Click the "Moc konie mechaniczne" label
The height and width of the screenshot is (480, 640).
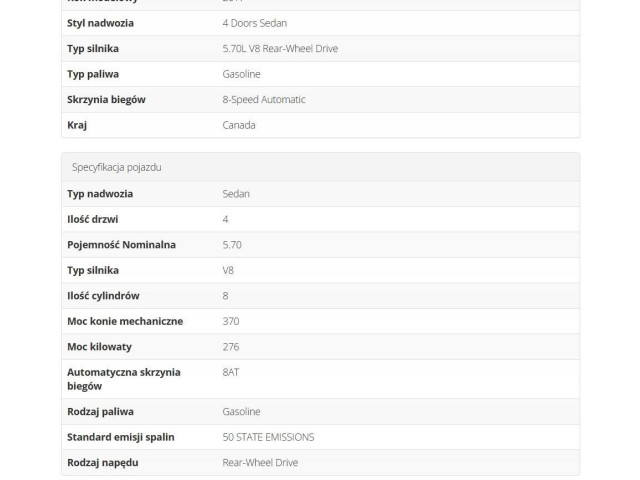[125, 321]
